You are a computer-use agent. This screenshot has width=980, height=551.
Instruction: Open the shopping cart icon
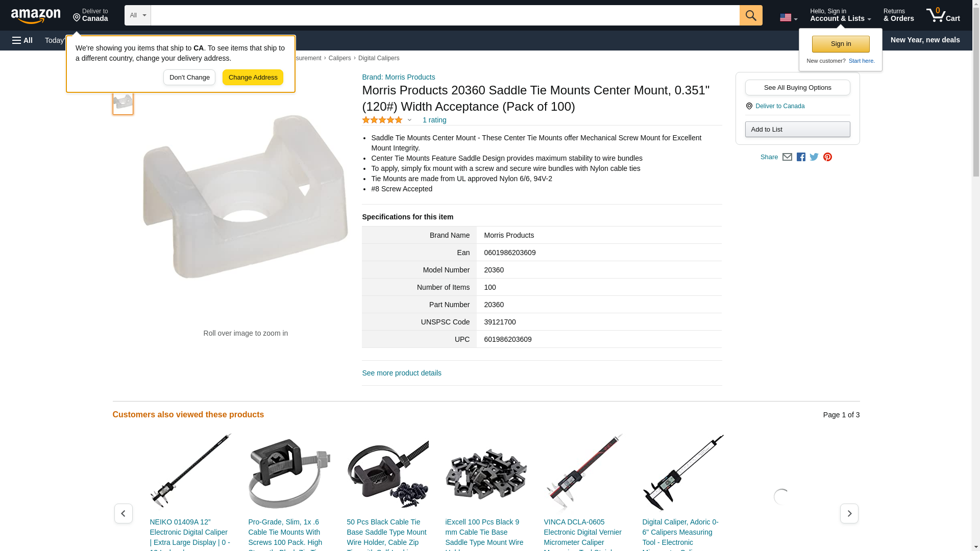943,15
